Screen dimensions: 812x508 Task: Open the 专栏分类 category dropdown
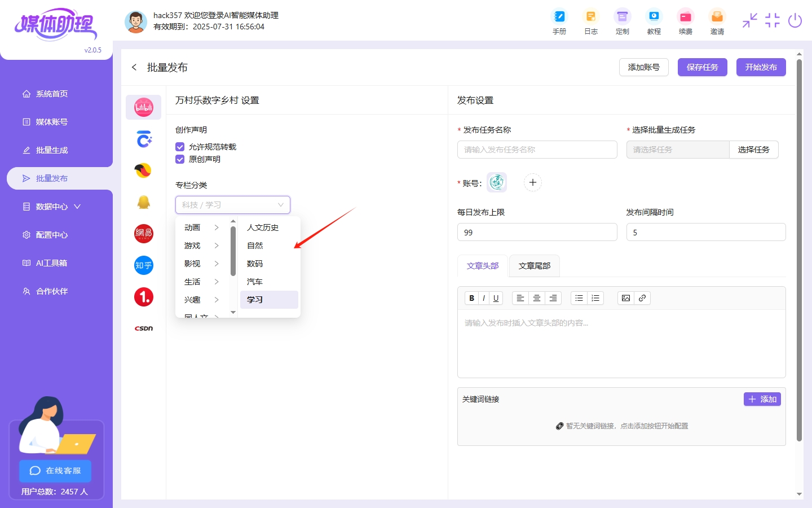[x=232, y=205]
